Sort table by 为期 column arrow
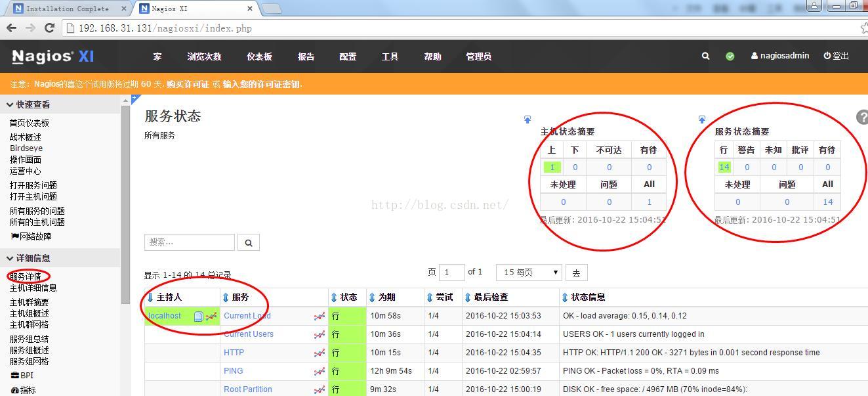868x396 pixels. coord(372,297)
